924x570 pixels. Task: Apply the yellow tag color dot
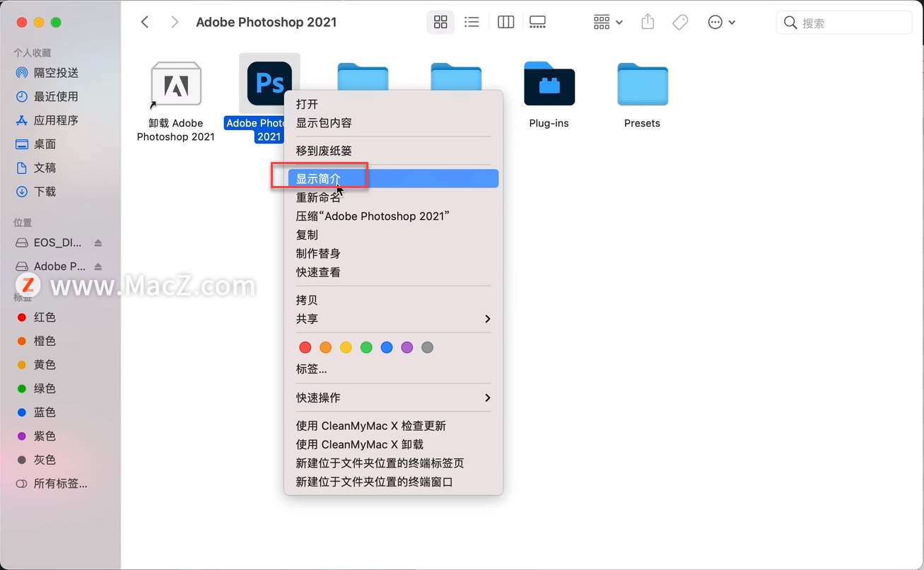346,347
